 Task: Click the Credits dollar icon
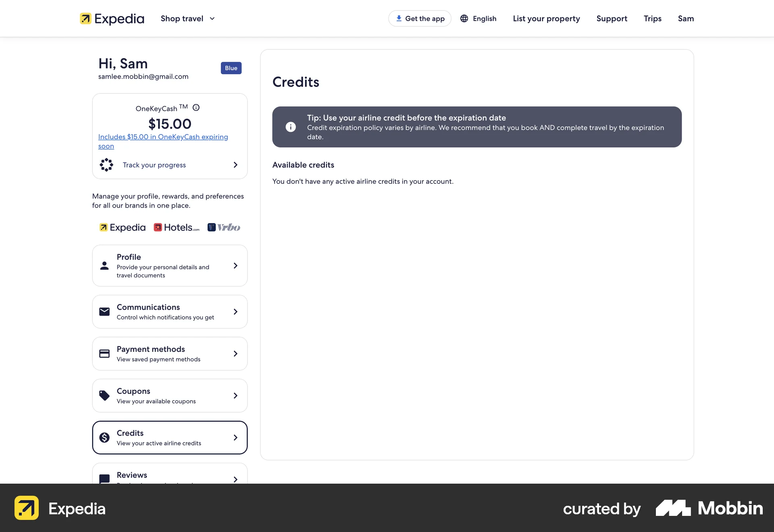[104, 437]
